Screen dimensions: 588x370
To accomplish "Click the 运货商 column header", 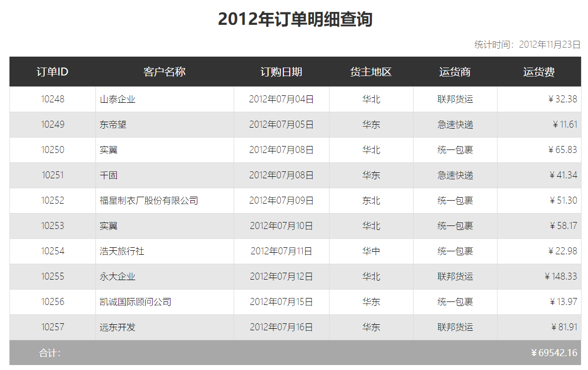I will click(x=455, y=72).
